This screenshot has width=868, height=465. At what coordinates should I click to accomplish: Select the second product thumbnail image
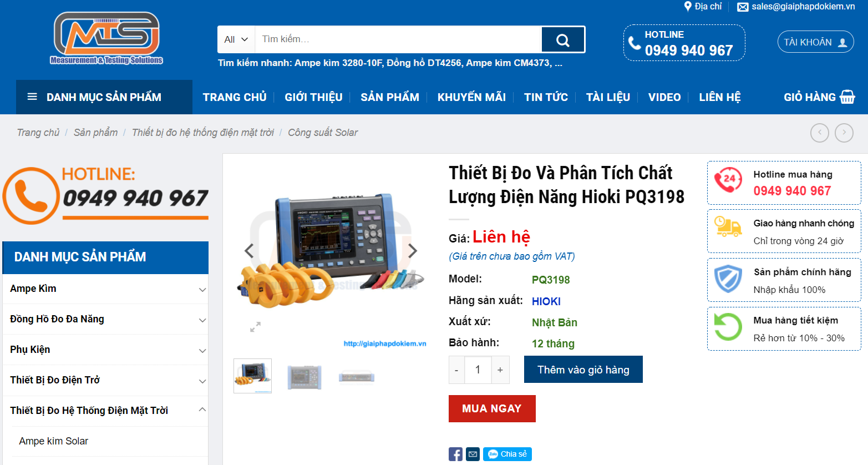304,377
